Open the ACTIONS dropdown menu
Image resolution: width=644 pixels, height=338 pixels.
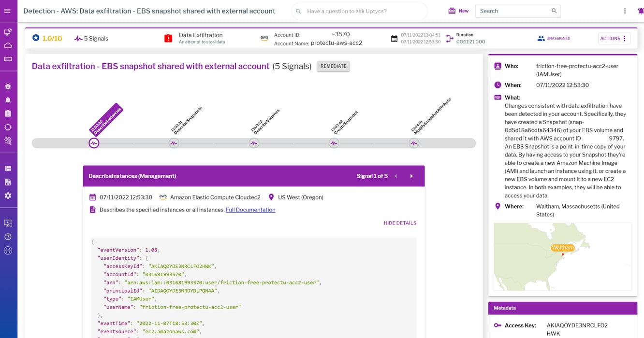point(614,38)
